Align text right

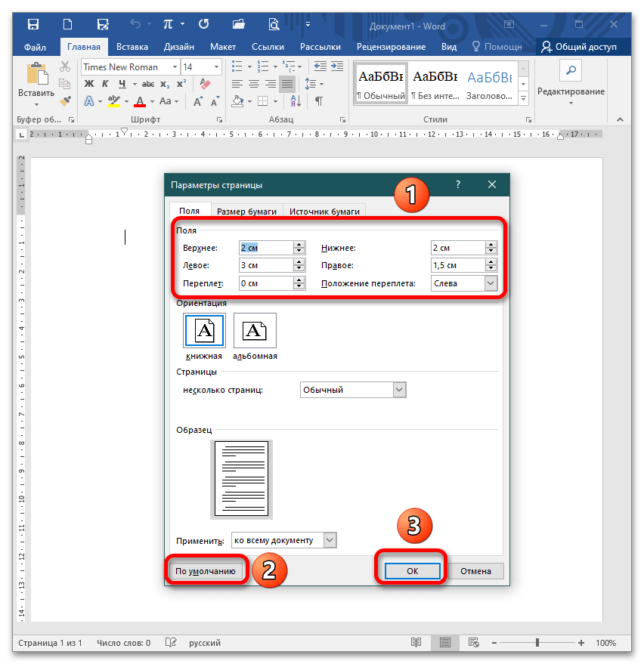(x=271, y=84)
